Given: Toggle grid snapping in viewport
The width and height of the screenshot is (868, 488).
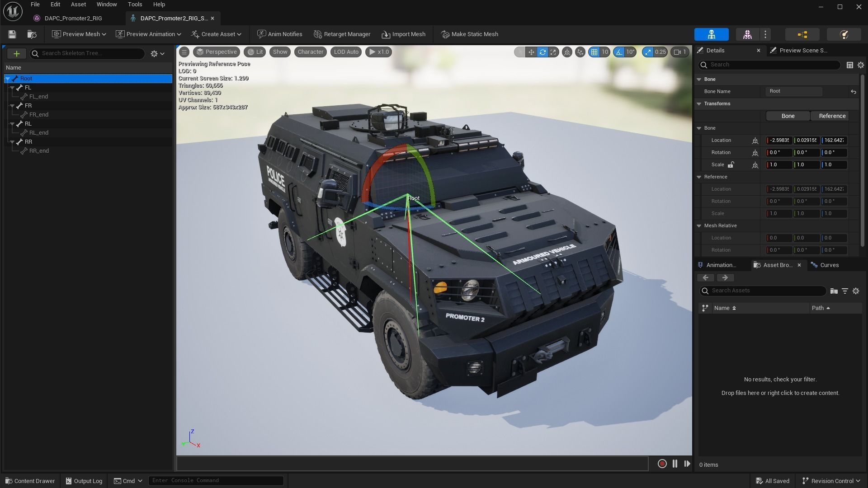Looking at the screenshot, I should pyautogui.click(x=594, y=52).
